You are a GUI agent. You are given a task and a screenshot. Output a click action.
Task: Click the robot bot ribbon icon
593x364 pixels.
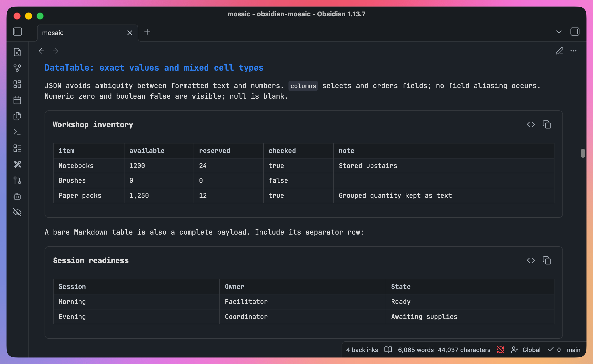tap(17, 196)
